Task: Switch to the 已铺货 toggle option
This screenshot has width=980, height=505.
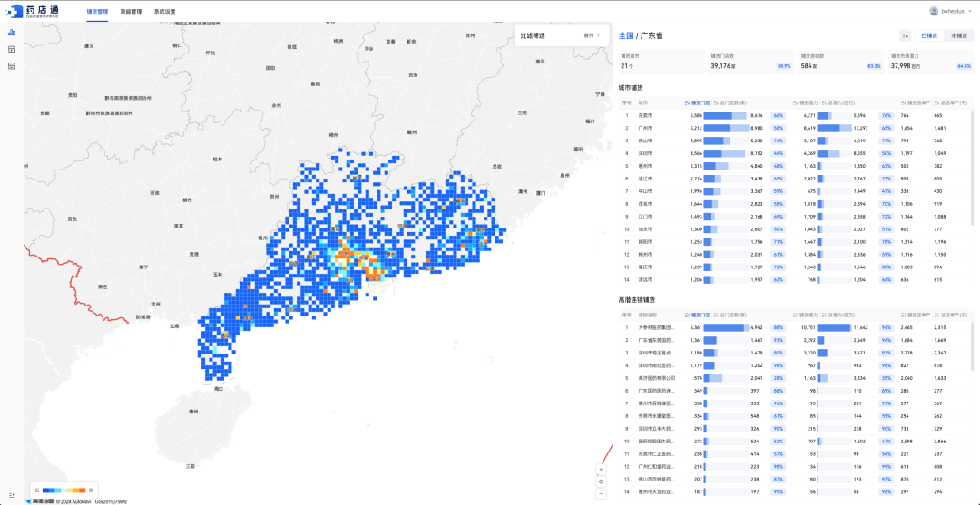Action: tap(928, 35)
